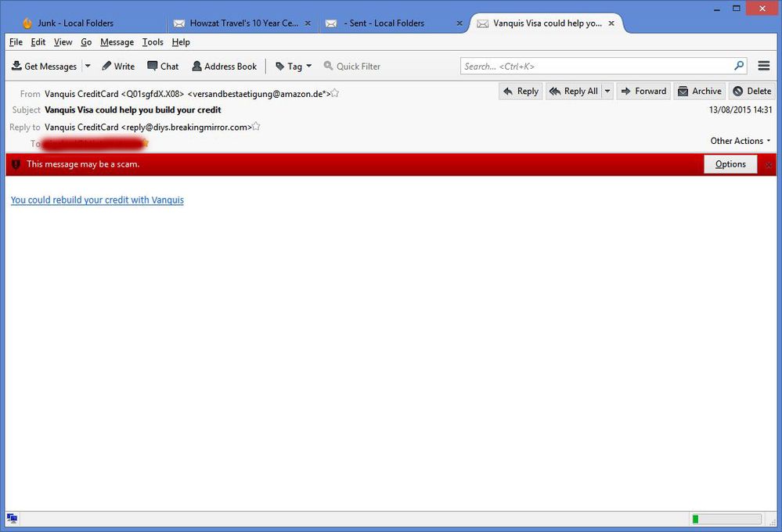The width and height of the screenshot is (782, 532).
Task: Open the Chat toolbar button
Action: point(163,66)
